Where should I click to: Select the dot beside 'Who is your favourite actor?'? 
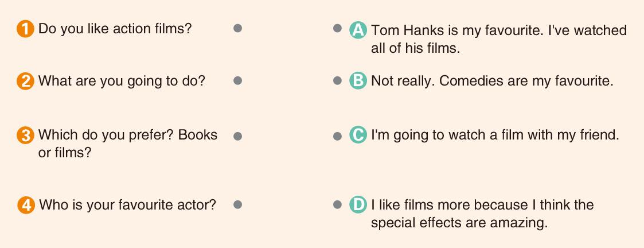click(x=237, y=204)
